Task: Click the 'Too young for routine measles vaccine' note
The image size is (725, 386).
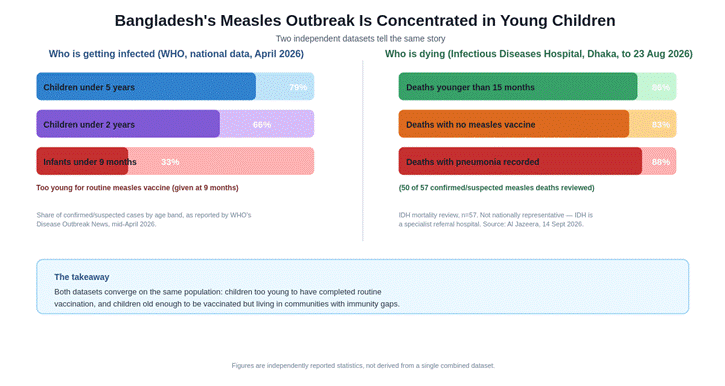Action: (x=137, y=188)
